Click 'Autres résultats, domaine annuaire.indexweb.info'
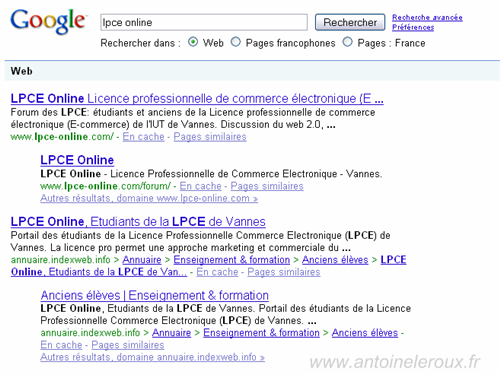Viewport: 500px width, 374px height. [x=152, y=357]
